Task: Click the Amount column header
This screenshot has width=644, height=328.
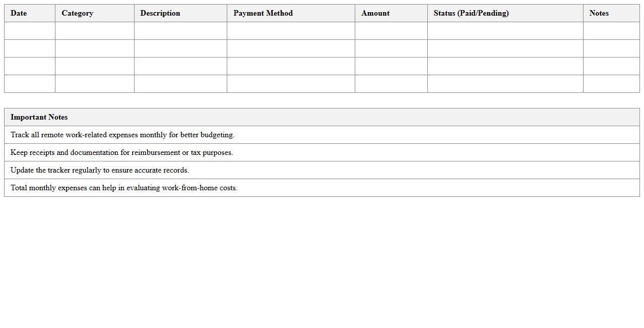Action: tap(375, 13)
